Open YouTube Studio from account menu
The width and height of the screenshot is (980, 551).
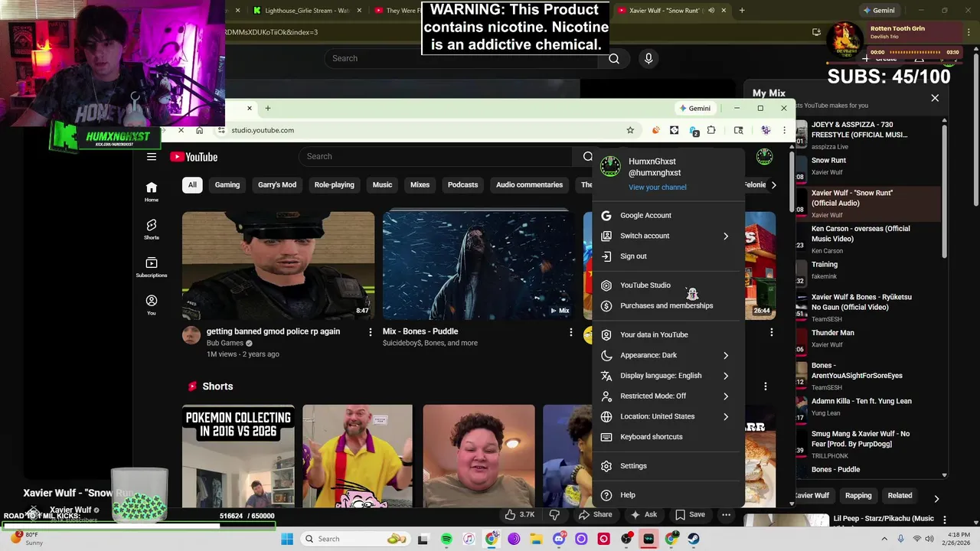(x=668, y=285)
